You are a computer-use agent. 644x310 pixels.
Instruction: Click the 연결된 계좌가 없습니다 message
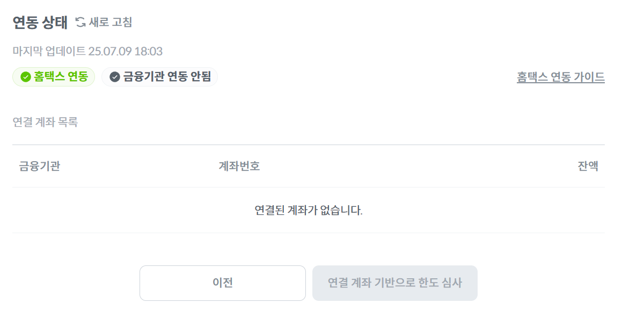click(x=309, y=210)
